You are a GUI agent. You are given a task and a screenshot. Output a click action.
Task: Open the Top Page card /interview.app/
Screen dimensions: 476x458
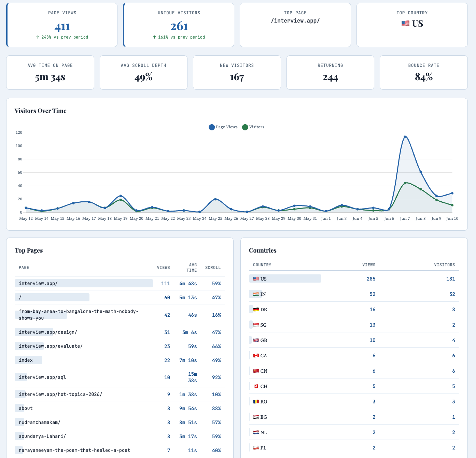295,25
